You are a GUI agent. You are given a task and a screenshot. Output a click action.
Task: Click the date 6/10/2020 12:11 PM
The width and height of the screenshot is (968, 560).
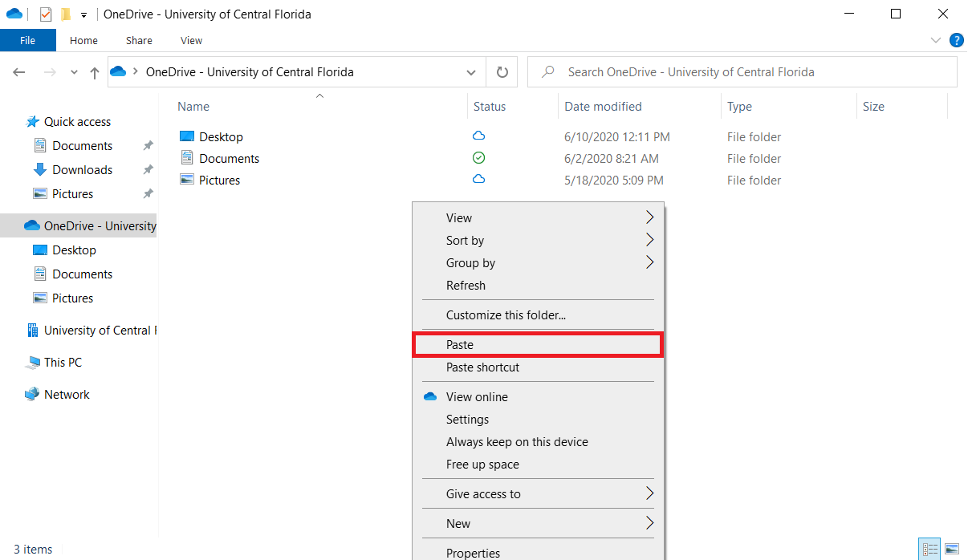click(x=617, y=137)
